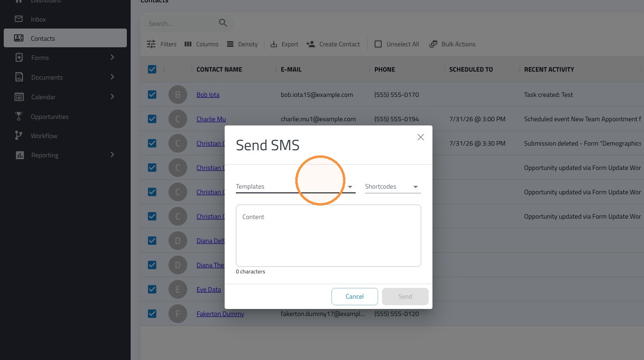Image resolution: width=644 pixels, height=360 pixels.
Task: Expand the Reporting submenu chevron
Action: click(x=112, y=154)
